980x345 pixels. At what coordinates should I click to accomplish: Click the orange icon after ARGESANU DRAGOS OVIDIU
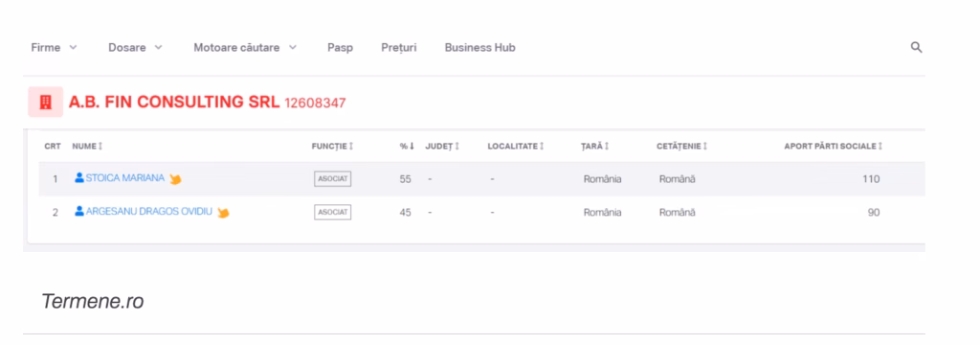tap(223, 213)
